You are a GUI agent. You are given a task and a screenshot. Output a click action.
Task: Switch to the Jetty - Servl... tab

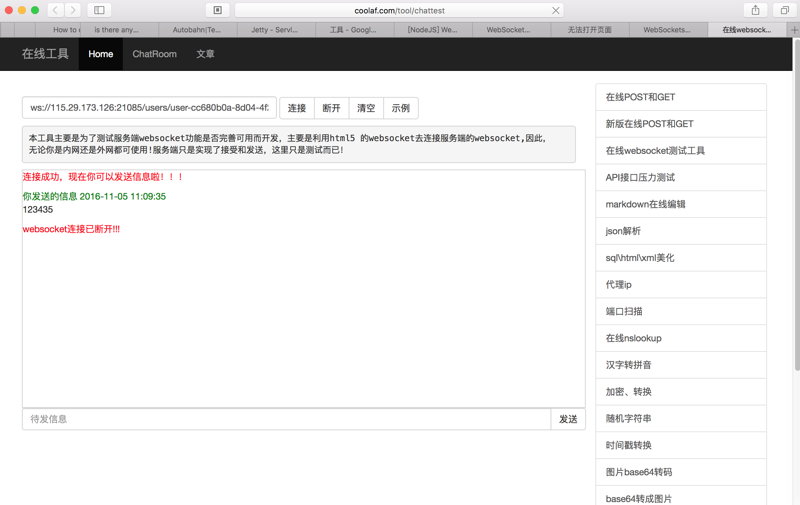tap(276, 30)
